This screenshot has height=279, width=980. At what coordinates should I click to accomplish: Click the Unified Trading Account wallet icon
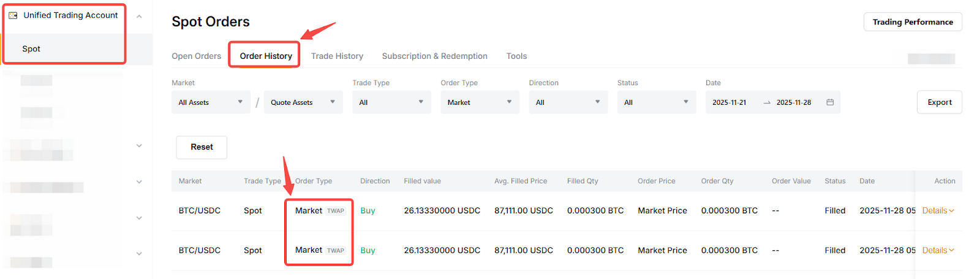[x=13, y=15]
